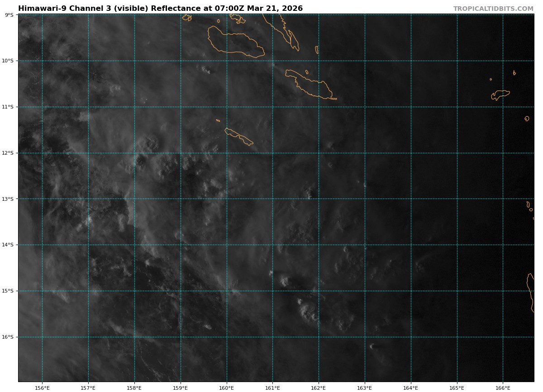
Task: Select the small island outline near 162°E 9.8°S
Action: (317, 50)
